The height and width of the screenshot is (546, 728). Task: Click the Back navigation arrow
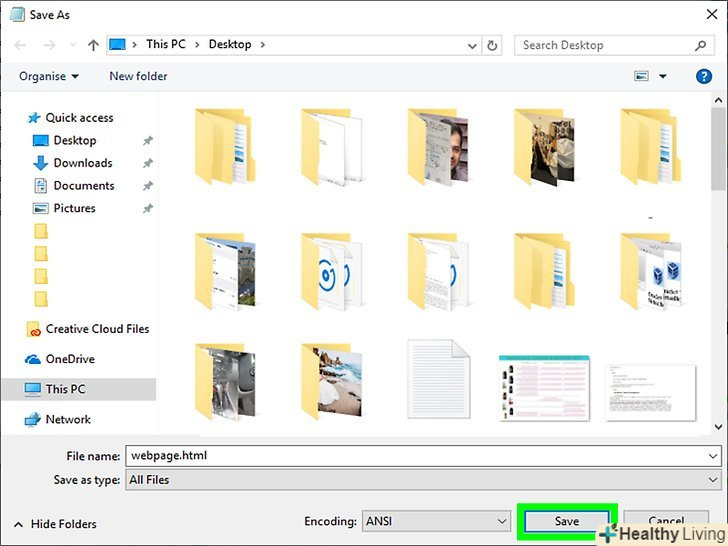click(20, 45)
